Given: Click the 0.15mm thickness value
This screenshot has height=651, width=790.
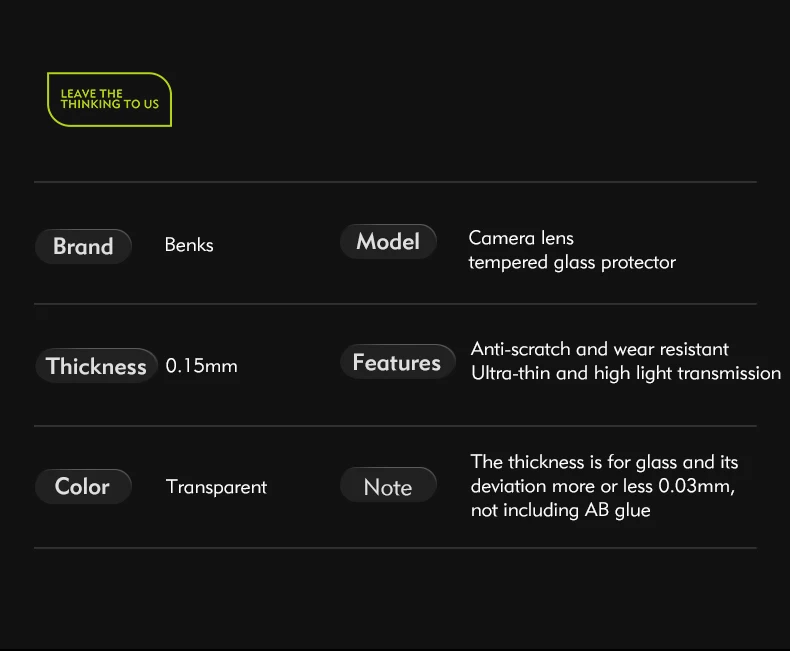Looking at the screenshot, I should (201, 366).
